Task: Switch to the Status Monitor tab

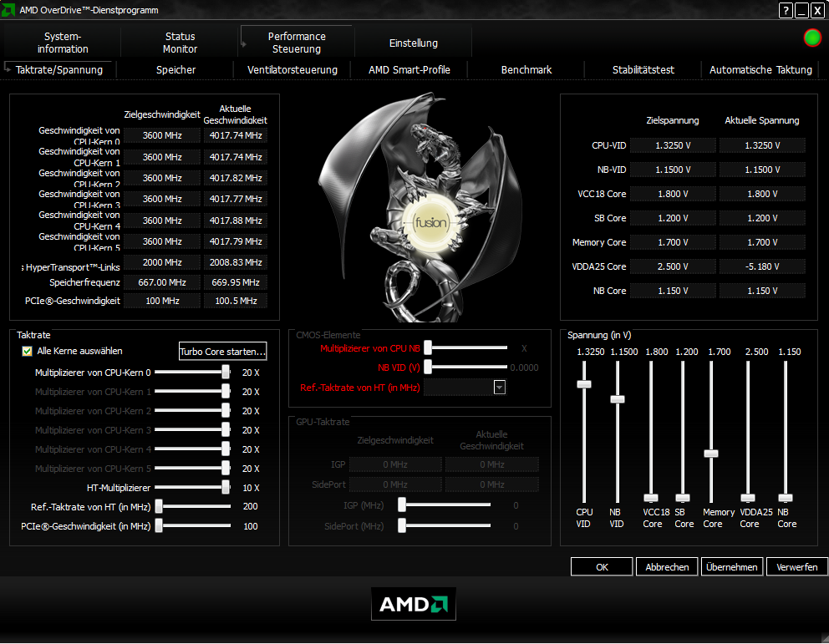Action: pos(180,43)
